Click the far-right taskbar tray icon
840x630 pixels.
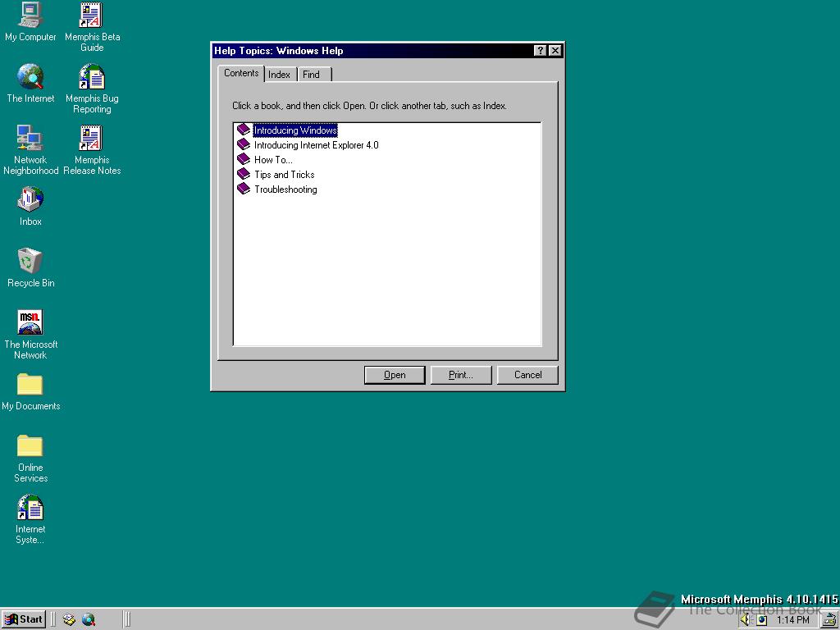[x=831, y=620]
